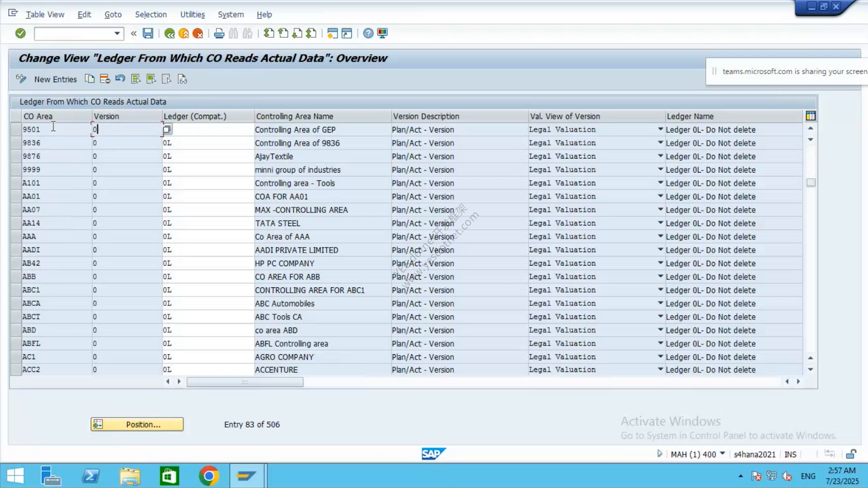Click the Position... button

tap(137, 424)
